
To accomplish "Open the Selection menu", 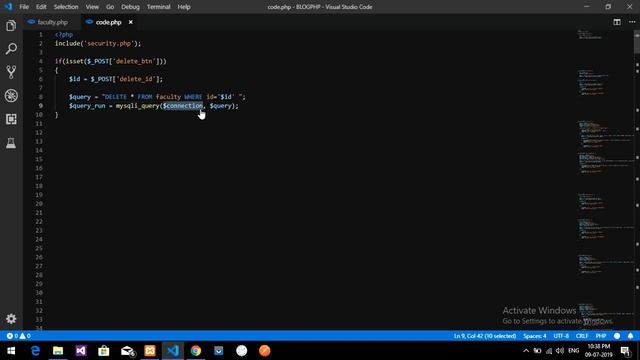I will tap(66, 7).
